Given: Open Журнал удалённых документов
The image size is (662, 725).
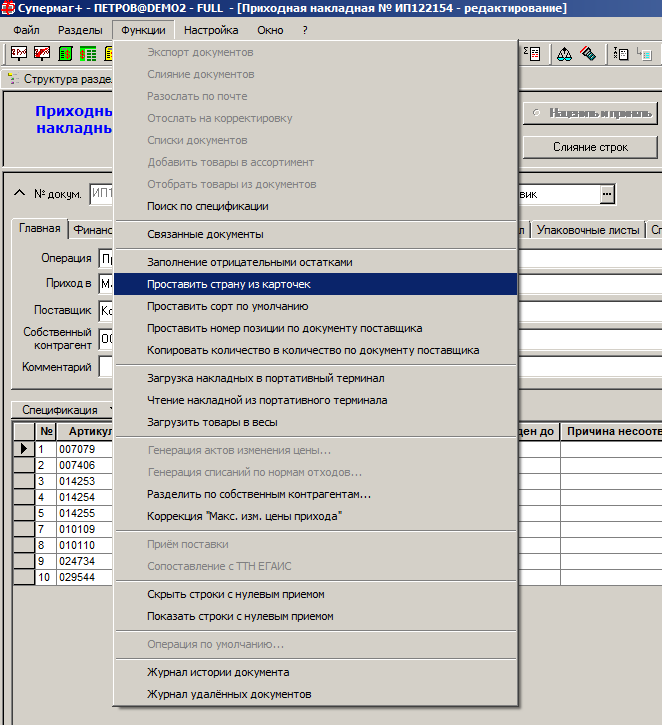Looking at the screenshot, I should pos(315,694).
